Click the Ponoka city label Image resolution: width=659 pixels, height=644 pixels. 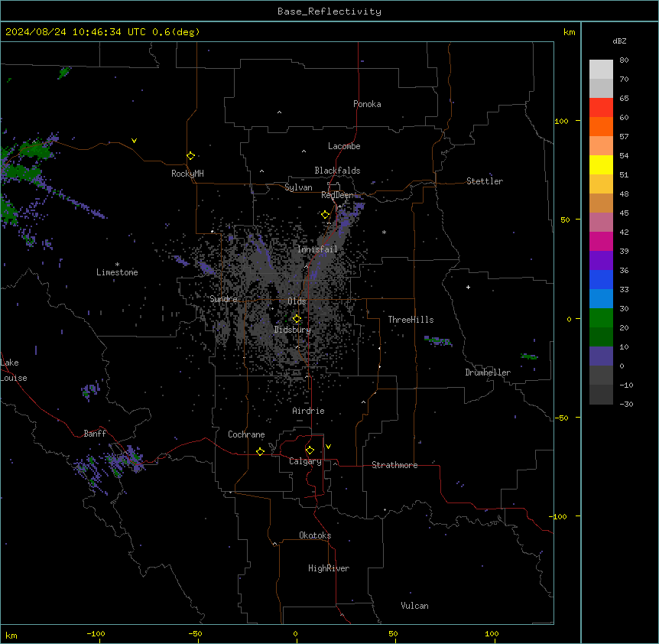(367, 104)
